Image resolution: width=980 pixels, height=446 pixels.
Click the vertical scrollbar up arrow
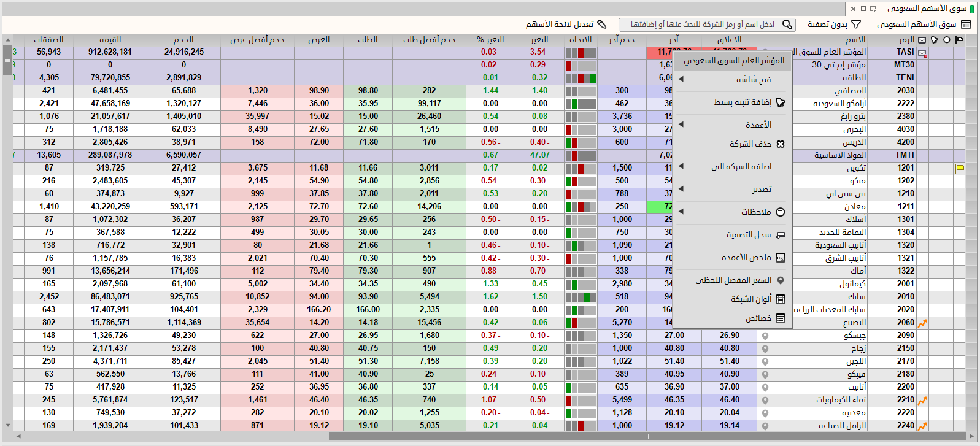pos(7,40)
